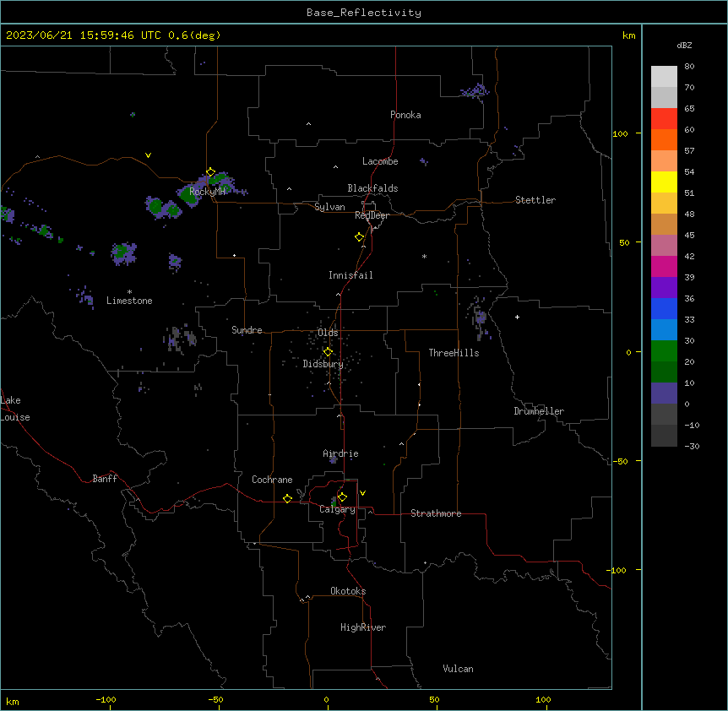Click the Calgary city label
This screenshot has width=728, height=711.
coord(337,509)
